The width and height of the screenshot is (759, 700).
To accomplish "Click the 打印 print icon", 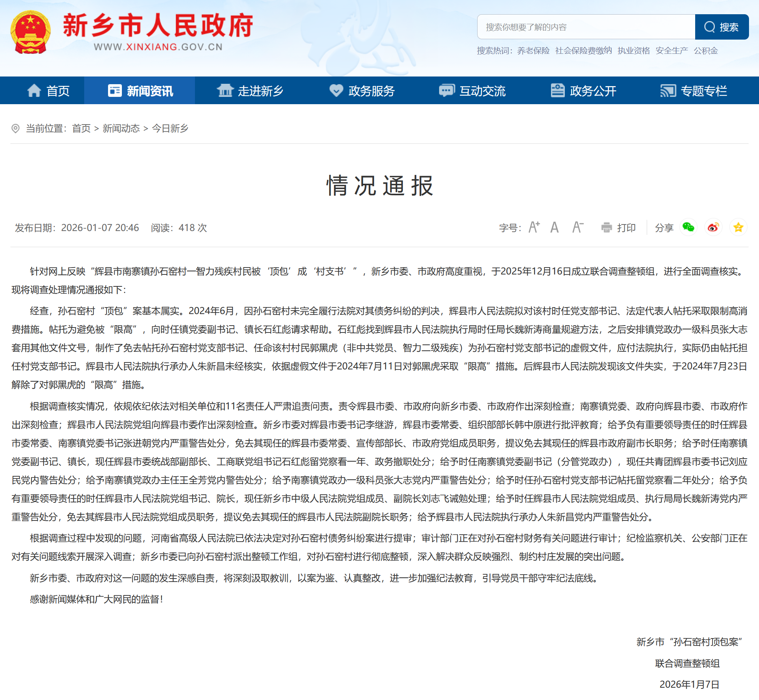I will 607,227.
